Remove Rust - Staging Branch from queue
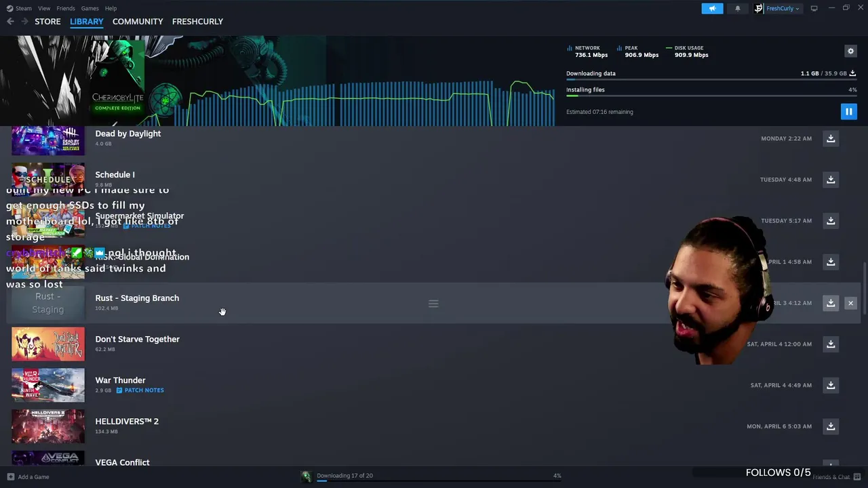This screenshot has height=488, width=868. point(850,303)
